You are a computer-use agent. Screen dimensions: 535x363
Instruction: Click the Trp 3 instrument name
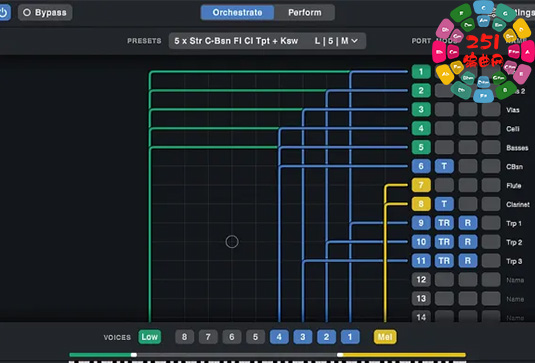tap(514, 261)
